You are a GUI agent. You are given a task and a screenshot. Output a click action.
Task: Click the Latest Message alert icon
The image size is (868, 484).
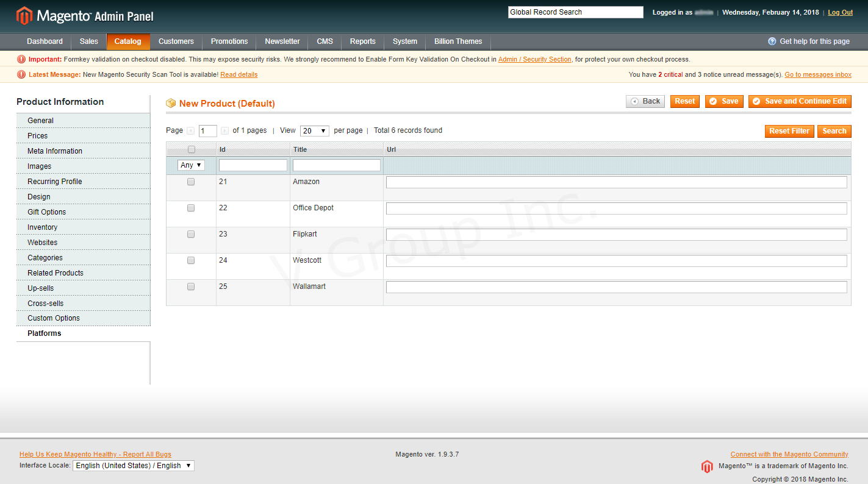click(21, 74)
